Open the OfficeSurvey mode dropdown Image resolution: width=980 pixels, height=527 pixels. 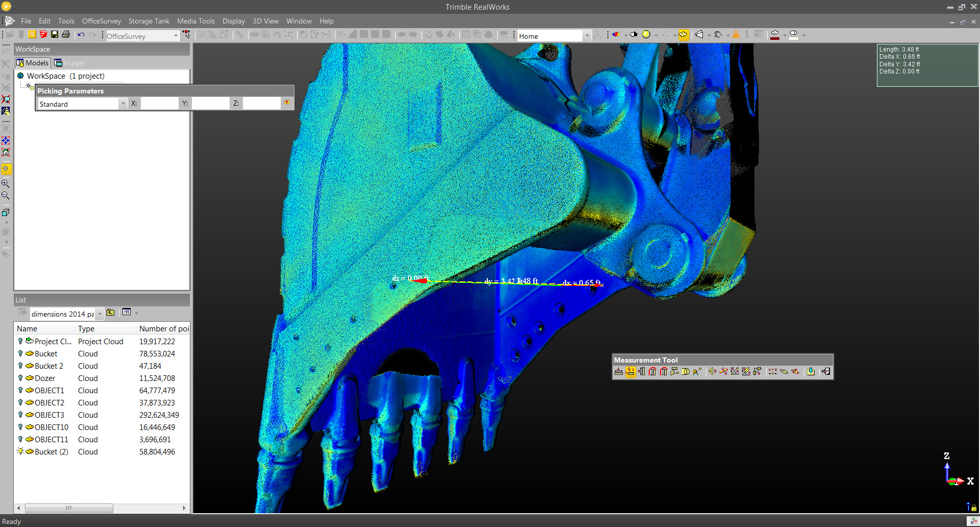(x=176, y=36)
